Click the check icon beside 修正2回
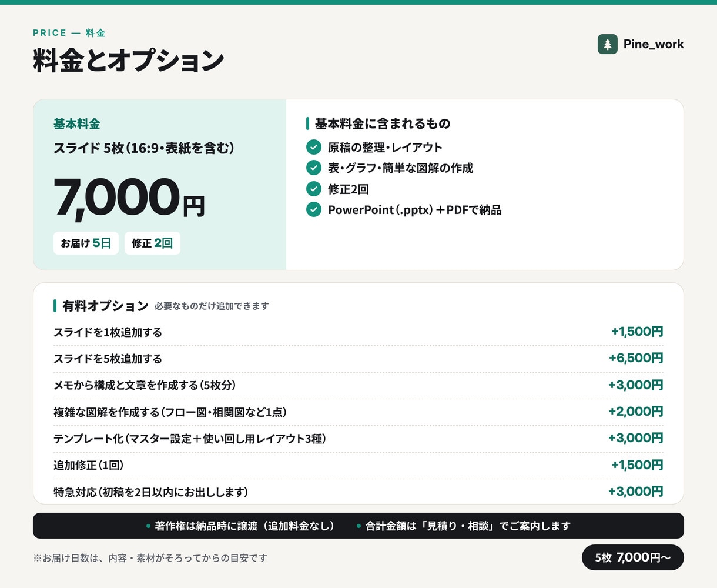 [314, 189]
